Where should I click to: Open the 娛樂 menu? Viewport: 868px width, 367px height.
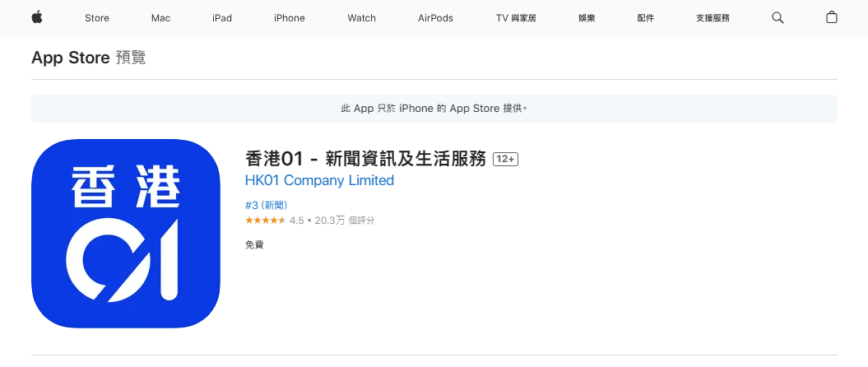(x=587, y=18)
